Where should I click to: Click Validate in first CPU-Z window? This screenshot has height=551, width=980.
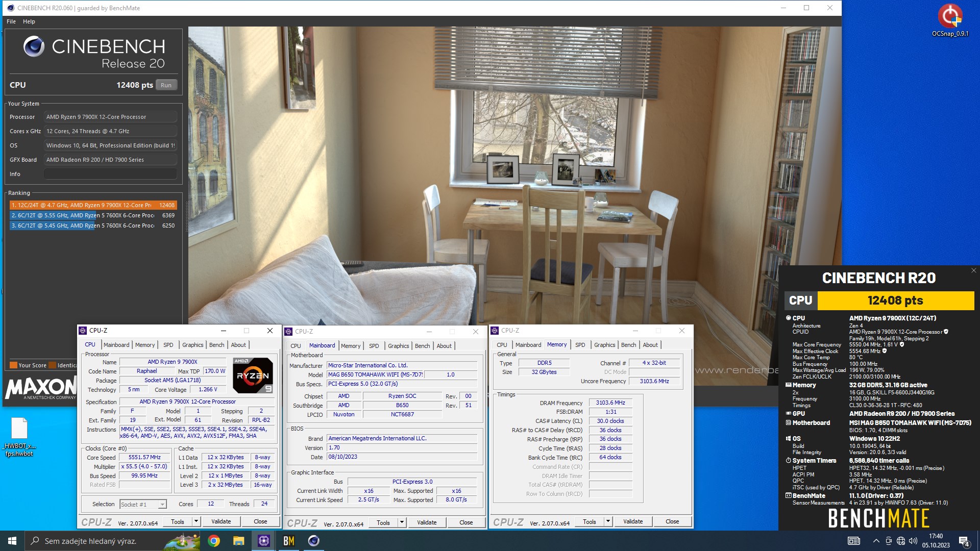click(221, 521)
